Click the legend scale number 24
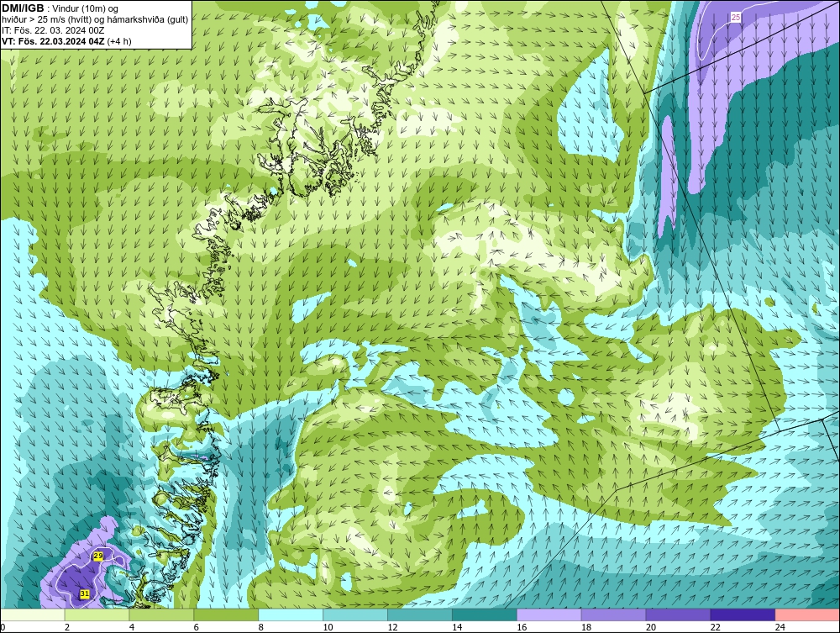The image size is (840, 633). click(780, 627)
